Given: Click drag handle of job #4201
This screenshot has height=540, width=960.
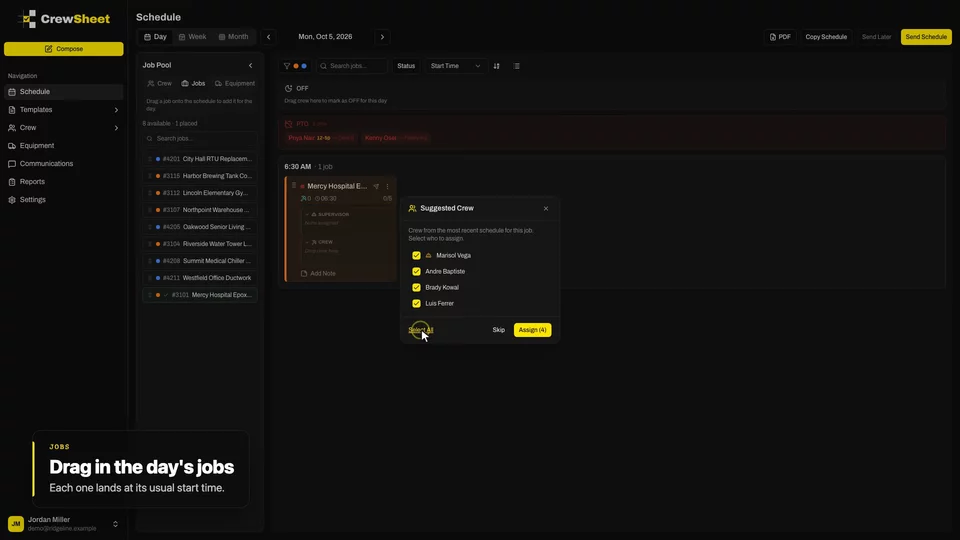Looking at the screenshot, I should tap(150, 159).
